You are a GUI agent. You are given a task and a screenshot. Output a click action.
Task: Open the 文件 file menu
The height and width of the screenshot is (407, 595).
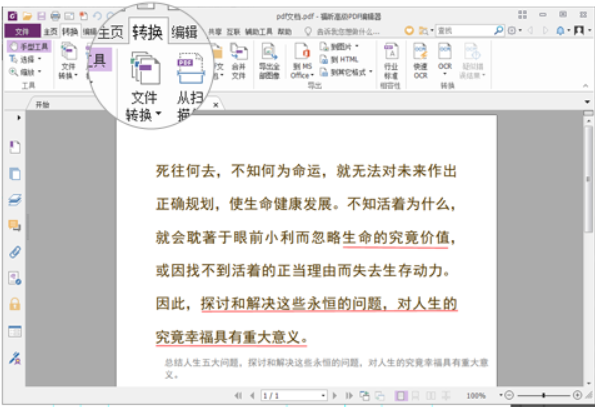(x=22, y=31)
